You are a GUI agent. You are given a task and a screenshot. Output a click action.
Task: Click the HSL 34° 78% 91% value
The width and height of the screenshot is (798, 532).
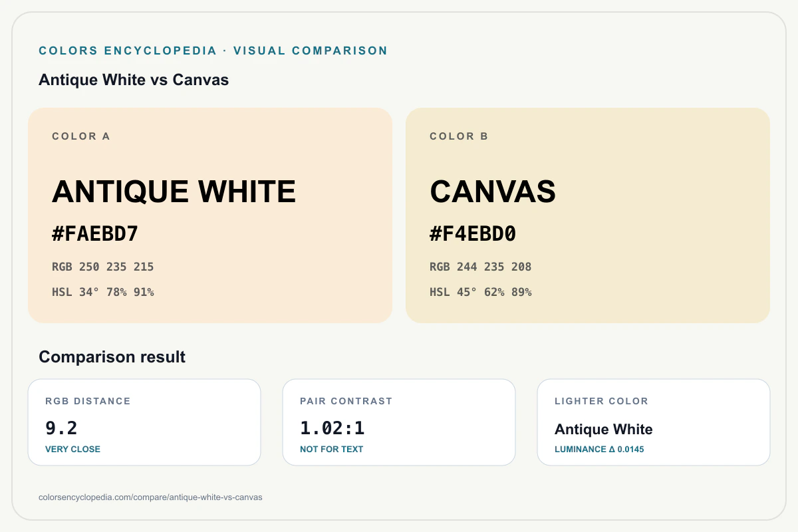pyautogui.click(x=103, y=292)
